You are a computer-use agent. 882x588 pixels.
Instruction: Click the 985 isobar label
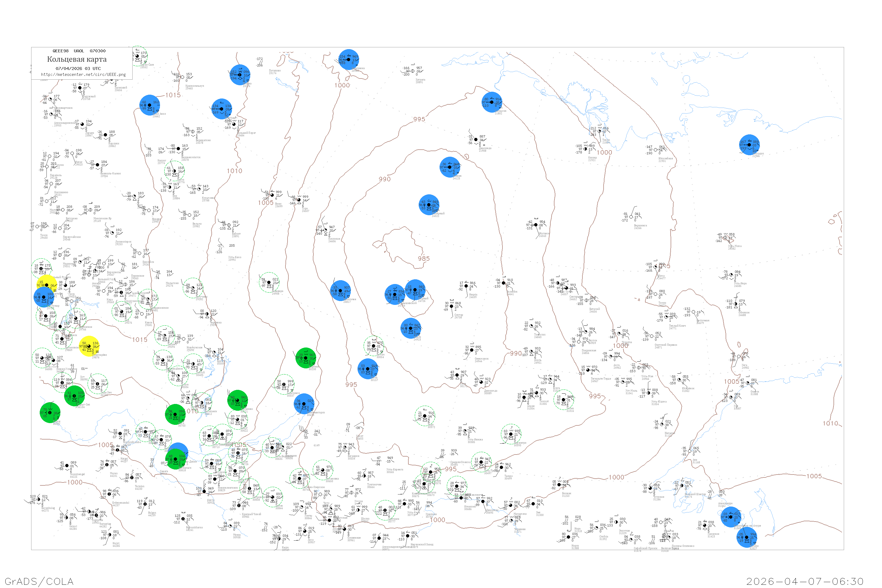[424, 259]
